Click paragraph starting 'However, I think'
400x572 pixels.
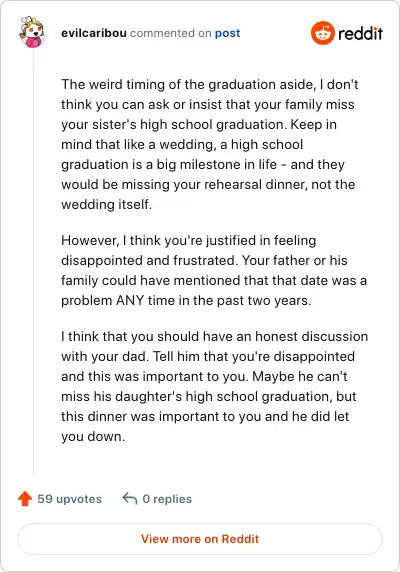[x=214, y=270]
